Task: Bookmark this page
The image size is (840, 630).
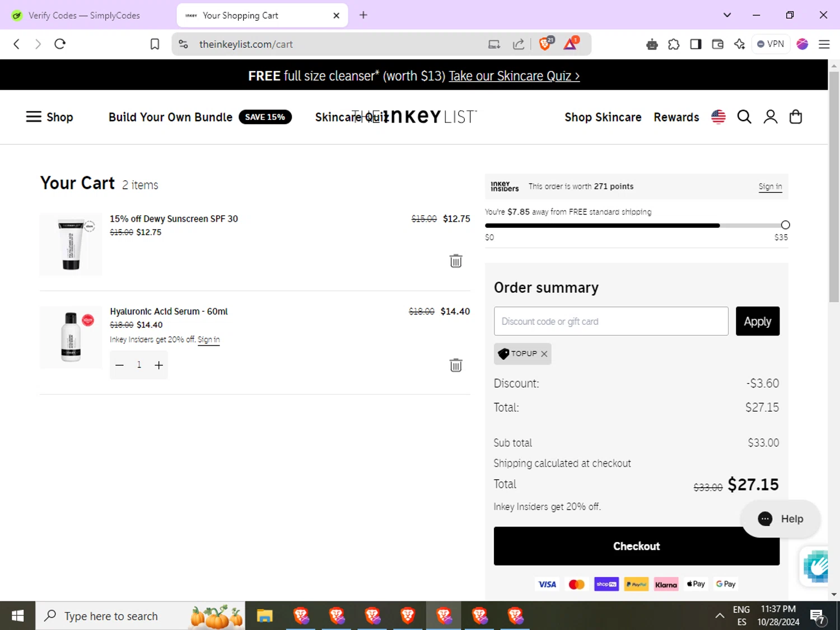Action: [x=155, y=44]
